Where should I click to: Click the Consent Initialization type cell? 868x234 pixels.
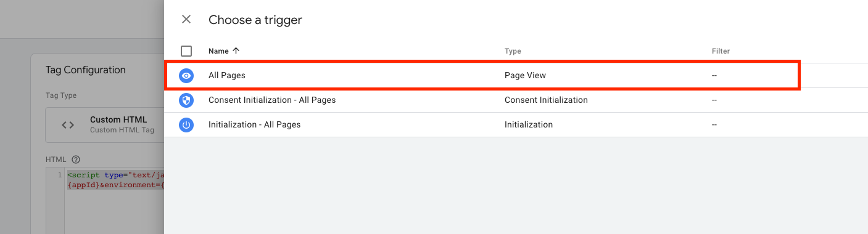coord(546,100)
